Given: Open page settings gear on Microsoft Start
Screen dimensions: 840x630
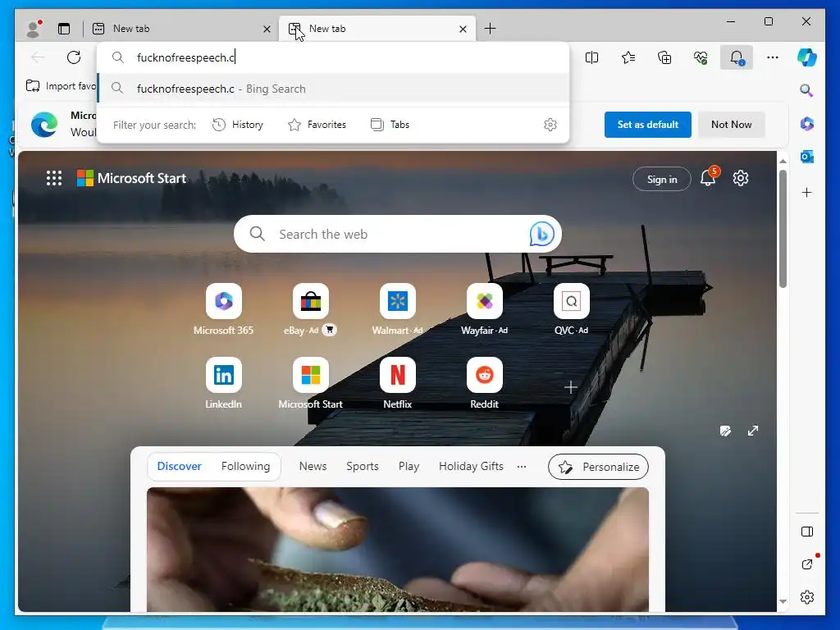Looking at the screenshot, I should click(741, 178).
